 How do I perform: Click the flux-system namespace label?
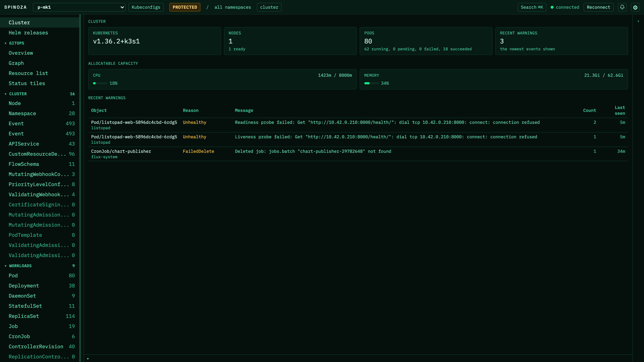point(104,157)
